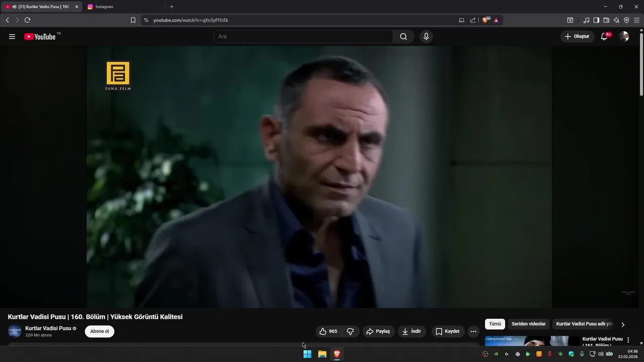Open the Brave playlist music note
The height and width of the screenshot is (362, 644).
pyautogui.click(x=586, y=20)
